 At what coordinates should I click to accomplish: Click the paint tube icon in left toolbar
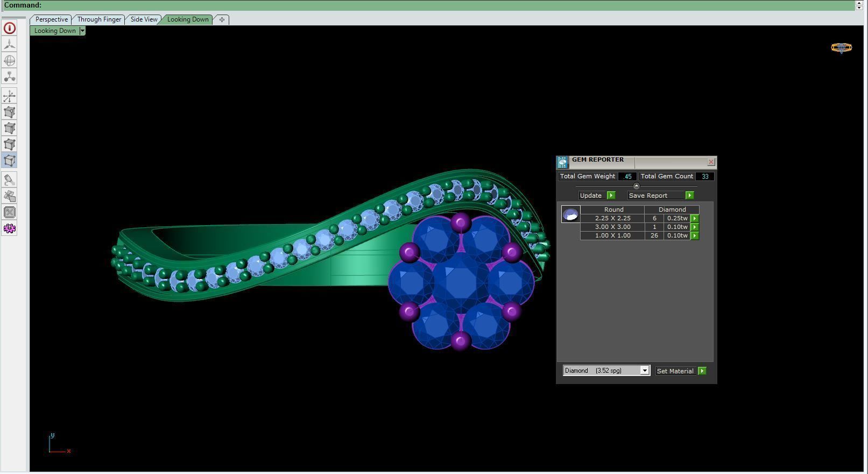tap(10, 180)
